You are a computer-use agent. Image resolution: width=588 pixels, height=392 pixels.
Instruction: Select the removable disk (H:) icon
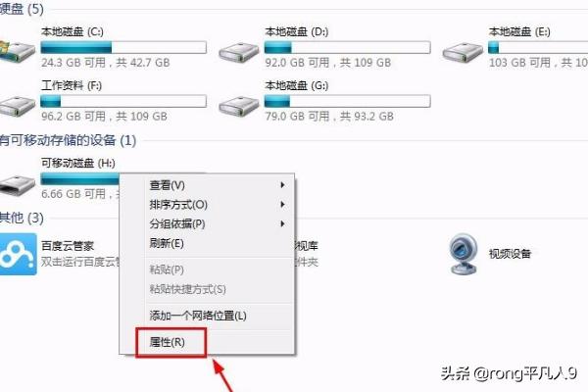pos(17,185)
